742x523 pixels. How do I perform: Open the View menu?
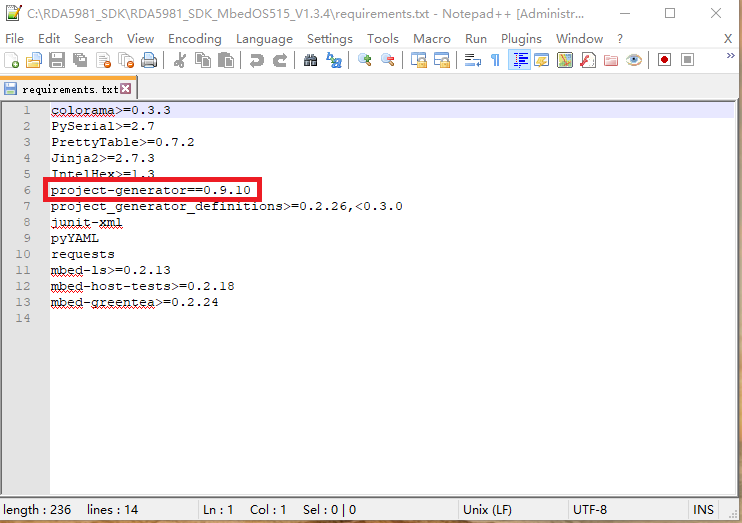click(x=141, y=38)
